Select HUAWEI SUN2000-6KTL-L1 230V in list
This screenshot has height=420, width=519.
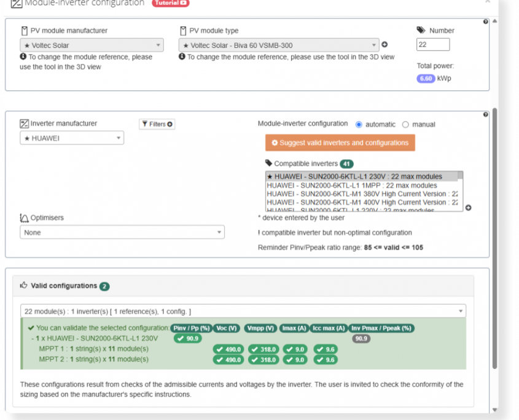point(361,176)
